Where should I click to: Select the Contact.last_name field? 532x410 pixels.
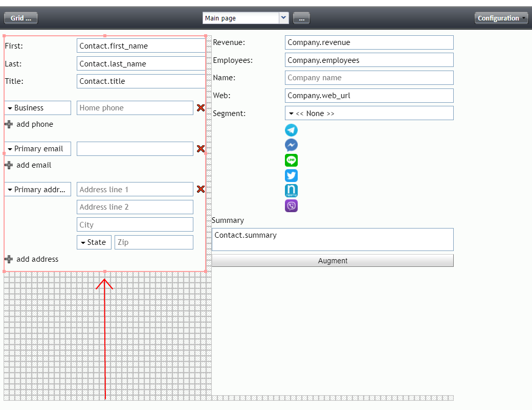tap(141, 63)
